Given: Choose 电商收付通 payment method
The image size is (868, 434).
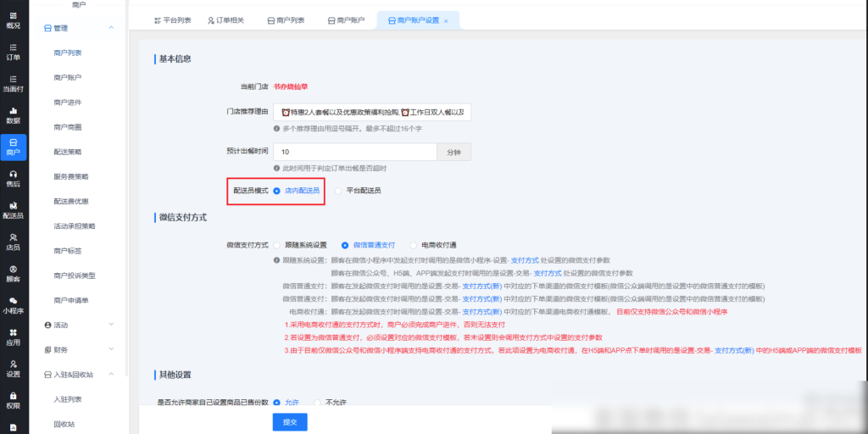Looking at the screenshot, I should [x=414, y=245].
